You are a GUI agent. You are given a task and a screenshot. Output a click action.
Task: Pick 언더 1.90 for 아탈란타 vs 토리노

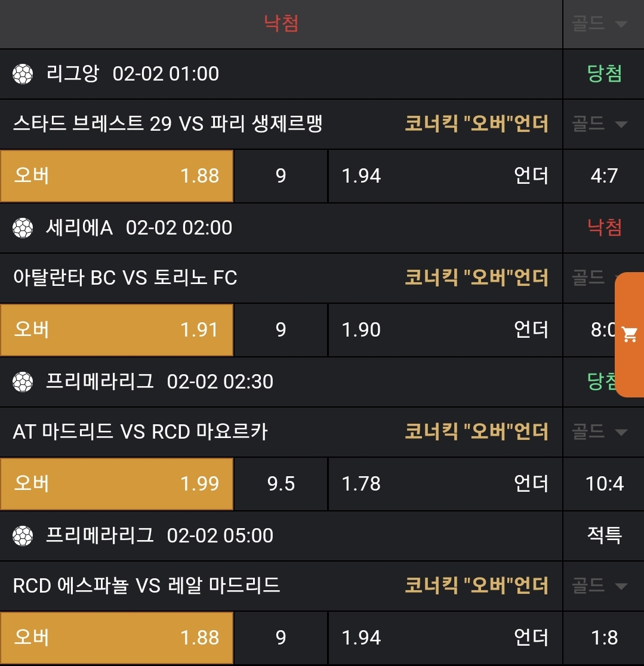click(x=445, y=330)
